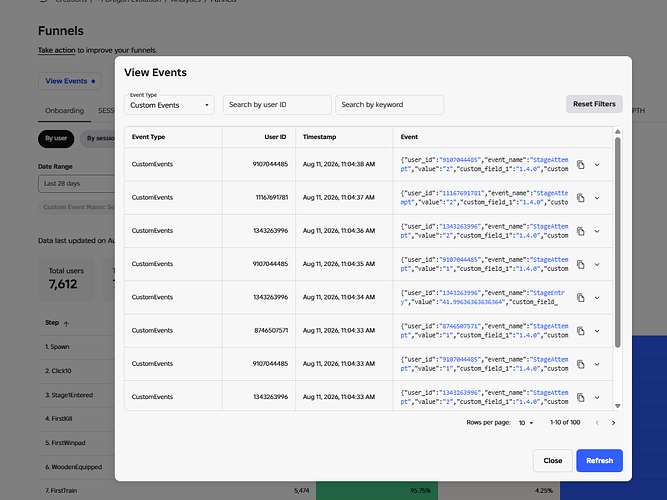
Task: Refresh the events list
Action: [599, 460]
